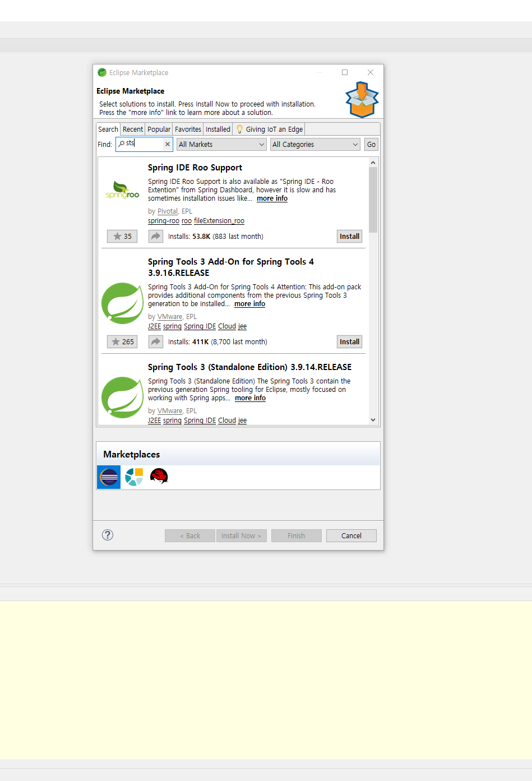Open more info for Spring IDE Roo Support

click(x=272, y=198)
